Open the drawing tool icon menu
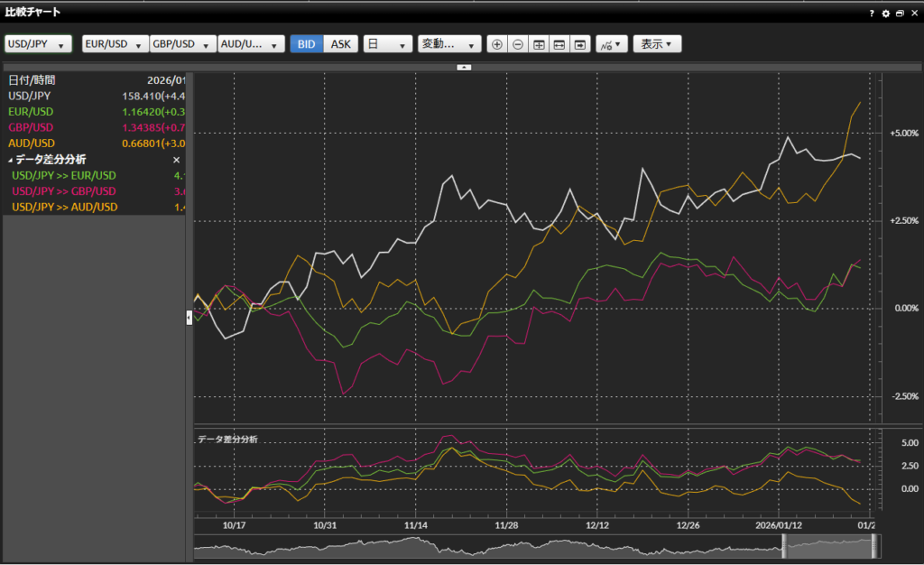 pyautogui.click(x=612, y=44)
